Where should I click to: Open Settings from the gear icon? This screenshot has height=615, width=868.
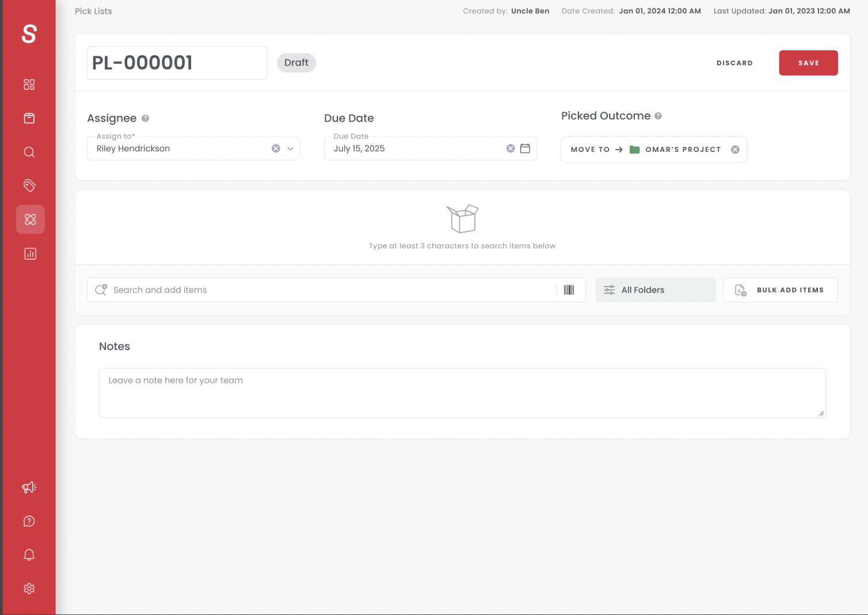(x=29, y=589)
